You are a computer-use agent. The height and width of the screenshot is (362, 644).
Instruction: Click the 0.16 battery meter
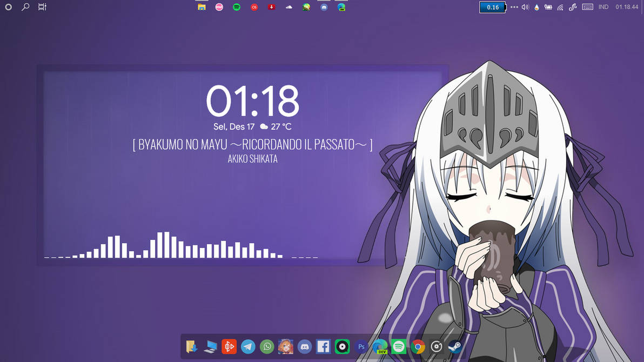click(x=493, y=8)
